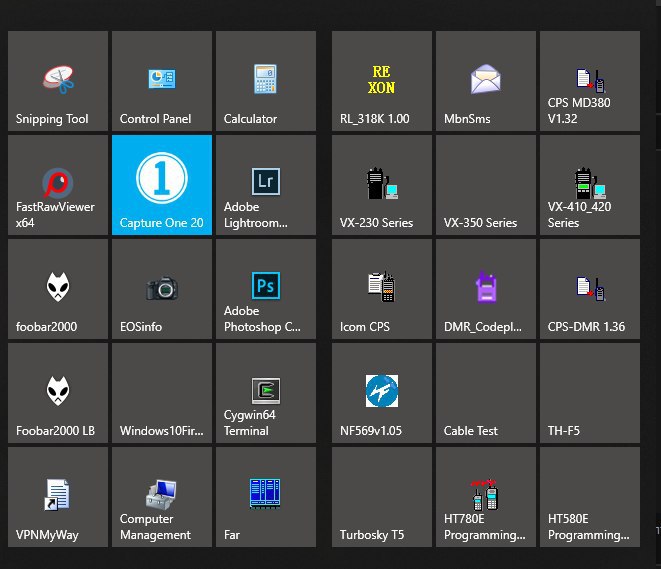
Task: Open the Foobar2000 LB tile
Action: (x=58, y=393)
